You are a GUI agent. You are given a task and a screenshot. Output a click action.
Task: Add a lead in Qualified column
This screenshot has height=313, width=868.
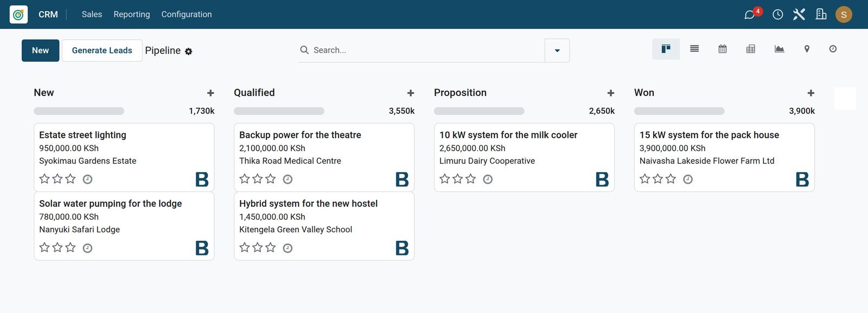(x=411, y=93)
